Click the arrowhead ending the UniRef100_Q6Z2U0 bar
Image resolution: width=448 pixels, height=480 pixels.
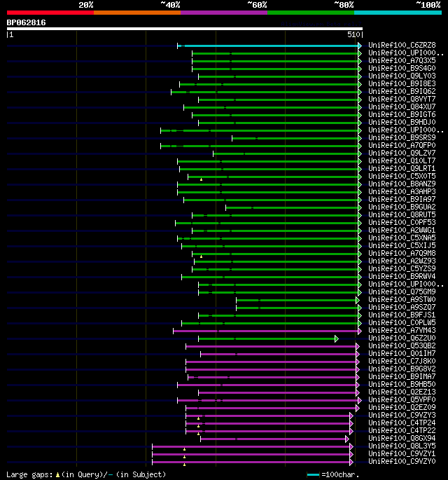[x=337, y=338]
